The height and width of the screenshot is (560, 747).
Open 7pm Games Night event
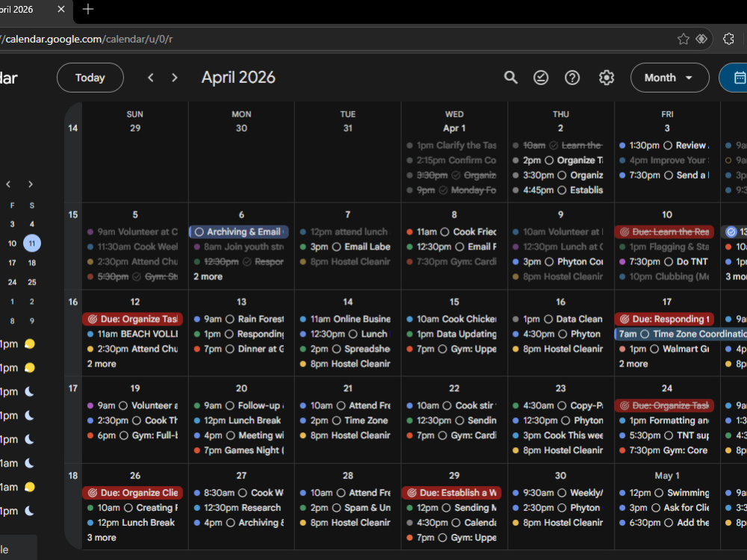[x=239, y=450]
